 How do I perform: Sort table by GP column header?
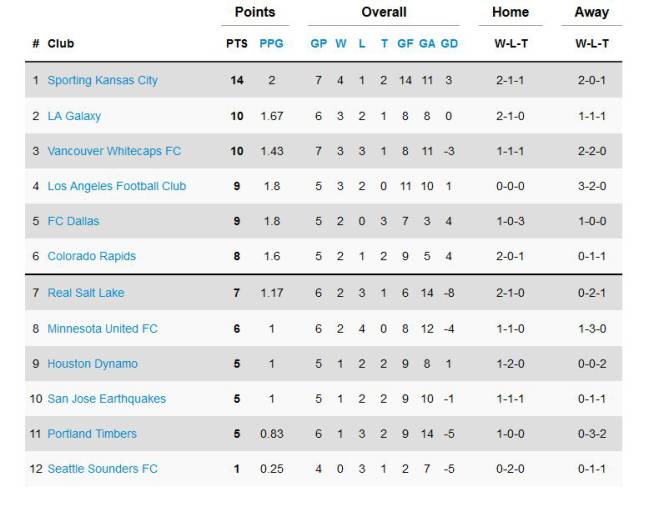point(319,43)
